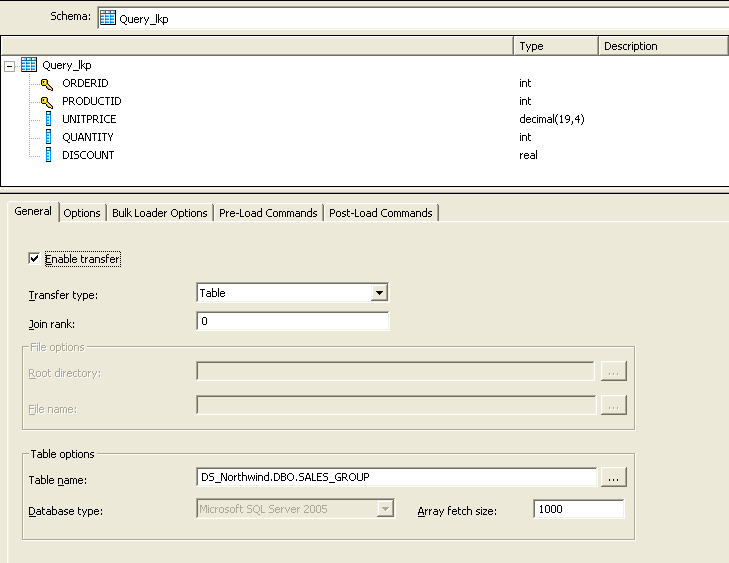Click the UNITPRICE column icon
Screen dimensions: 729x563
tap(48, 119)
